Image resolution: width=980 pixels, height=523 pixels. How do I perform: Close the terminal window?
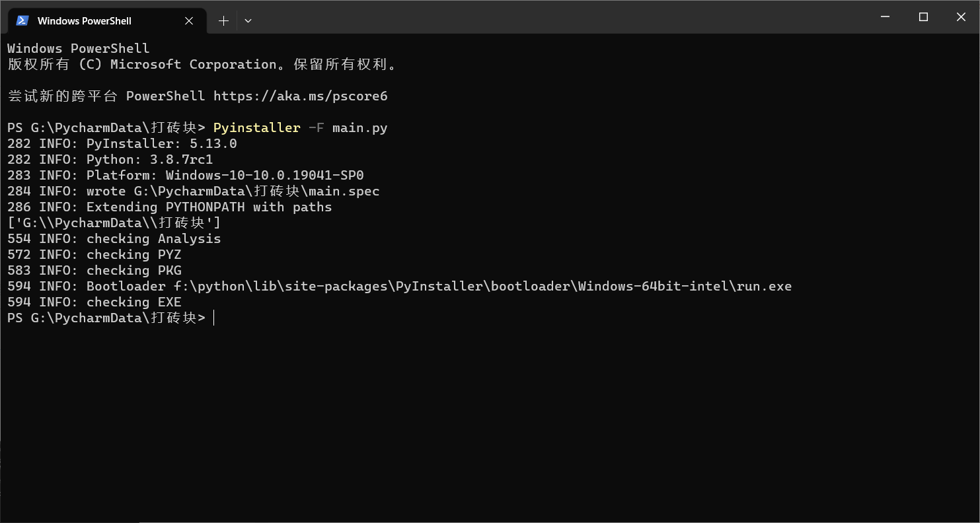tap(961, 17)
